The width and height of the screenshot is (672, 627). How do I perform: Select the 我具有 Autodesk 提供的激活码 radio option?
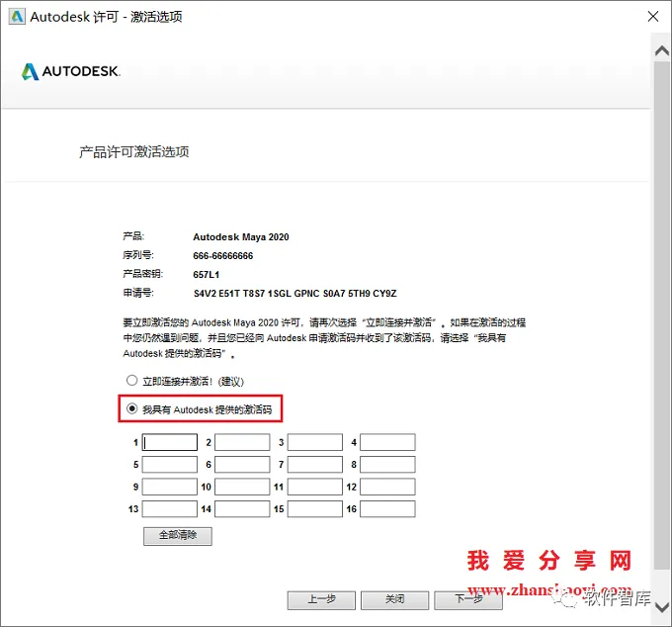pos(132,408)
